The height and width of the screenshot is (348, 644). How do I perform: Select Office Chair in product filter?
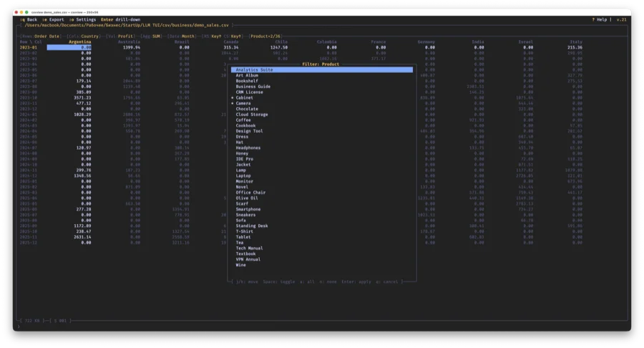[x=250, y=193]
